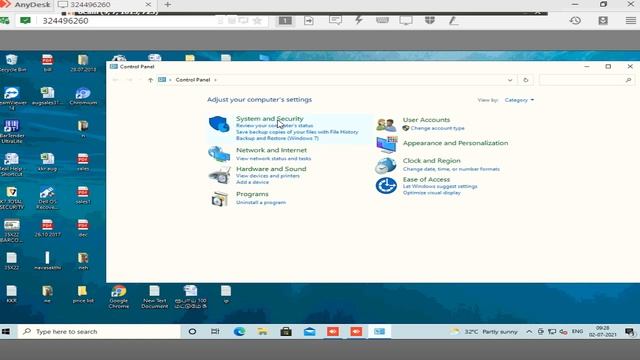Open AnyDesk display settings icon
The height and width of the screenshot is (360, 640).
click(406, 20)
